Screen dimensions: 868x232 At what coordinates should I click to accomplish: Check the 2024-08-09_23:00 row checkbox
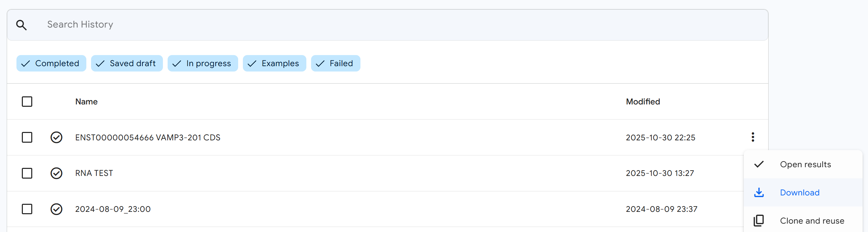[27, 209]
